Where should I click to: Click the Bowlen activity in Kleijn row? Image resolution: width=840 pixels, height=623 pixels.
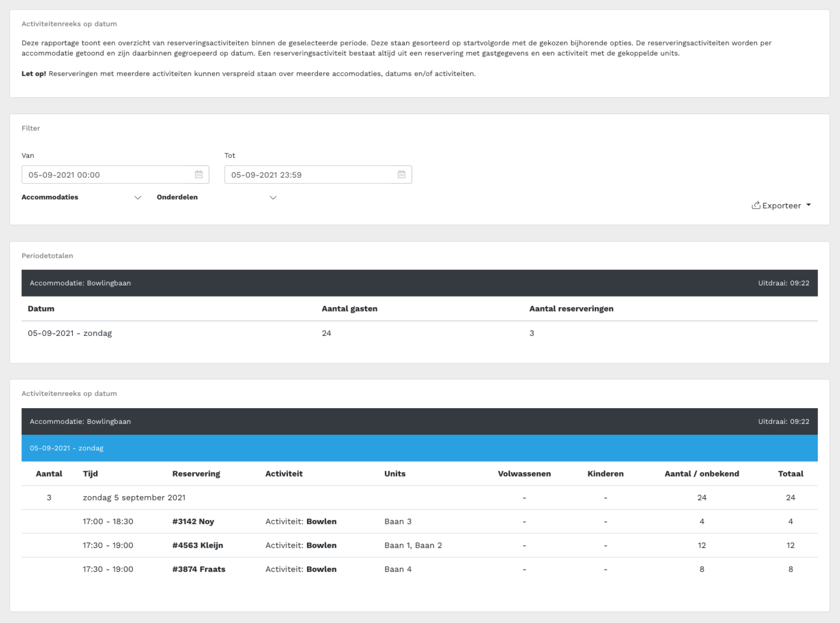pos(321,546)
